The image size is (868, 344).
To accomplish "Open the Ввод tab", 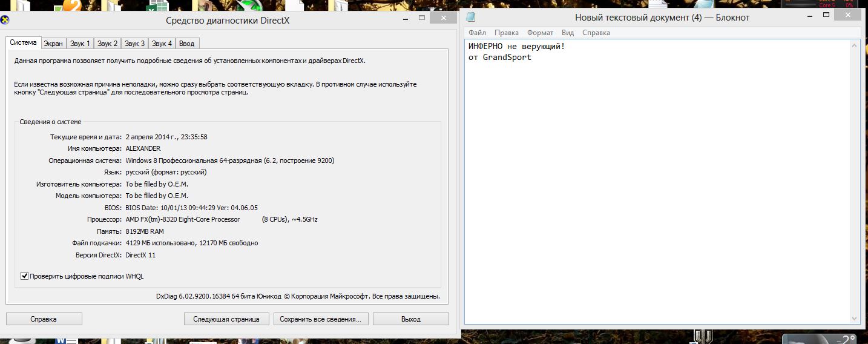I will (x=187, y=44).
